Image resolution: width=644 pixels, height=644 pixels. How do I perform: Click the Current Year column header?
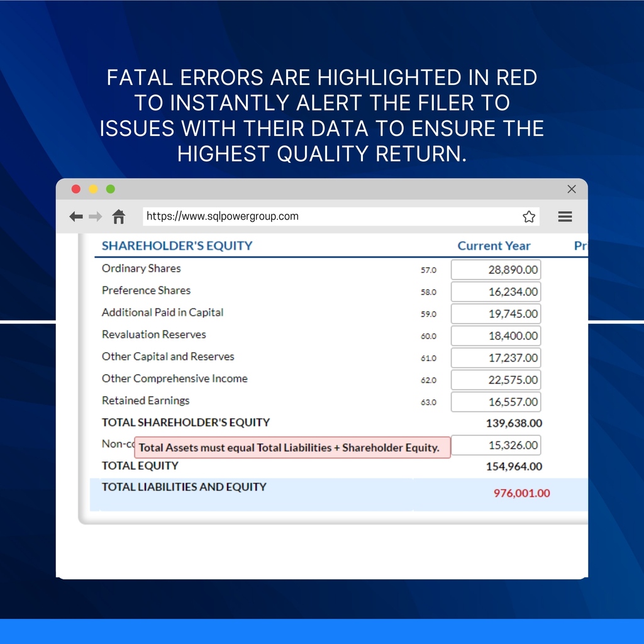pos(494,246)
